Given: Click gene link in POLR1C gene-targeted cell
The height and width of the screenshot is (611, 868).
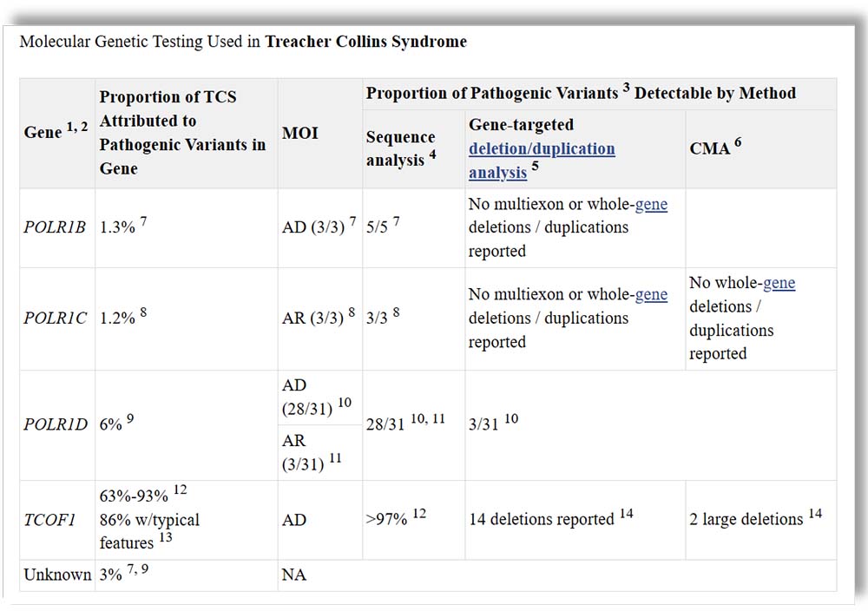Looking at the screenshot, I should [x=651, y=294].
